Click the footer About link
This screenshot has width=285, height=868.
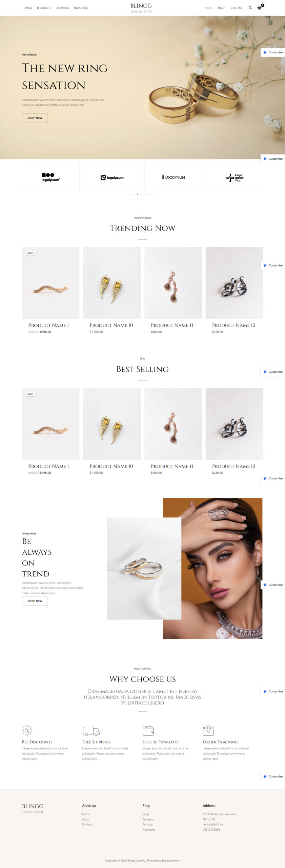click(86, 819)
